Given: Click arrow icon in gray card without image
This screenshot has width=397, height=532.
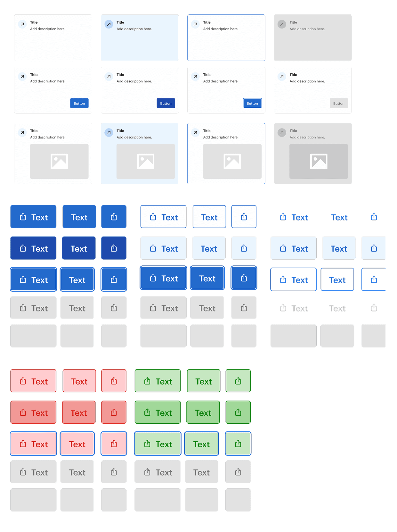Looking at the screenshot, I should pos(282,24).
